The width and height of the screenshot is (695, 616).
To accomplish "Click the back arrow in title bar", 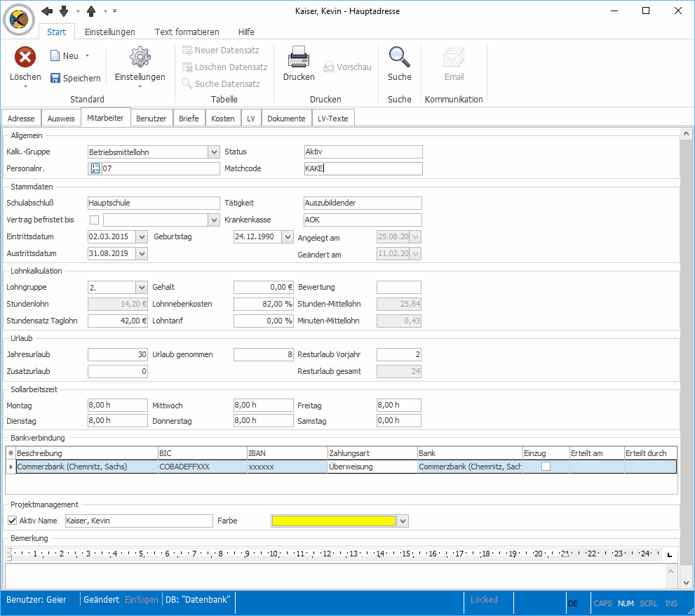I will (x=47, y=11).
